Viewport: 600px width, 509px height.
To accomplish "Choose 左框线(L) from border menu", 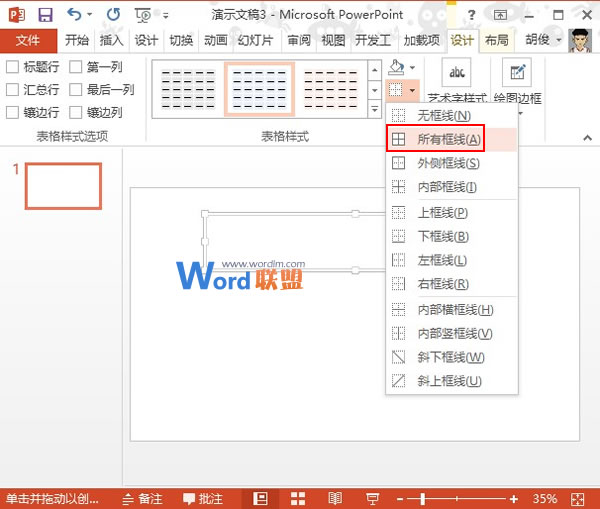I will (452, 260).
